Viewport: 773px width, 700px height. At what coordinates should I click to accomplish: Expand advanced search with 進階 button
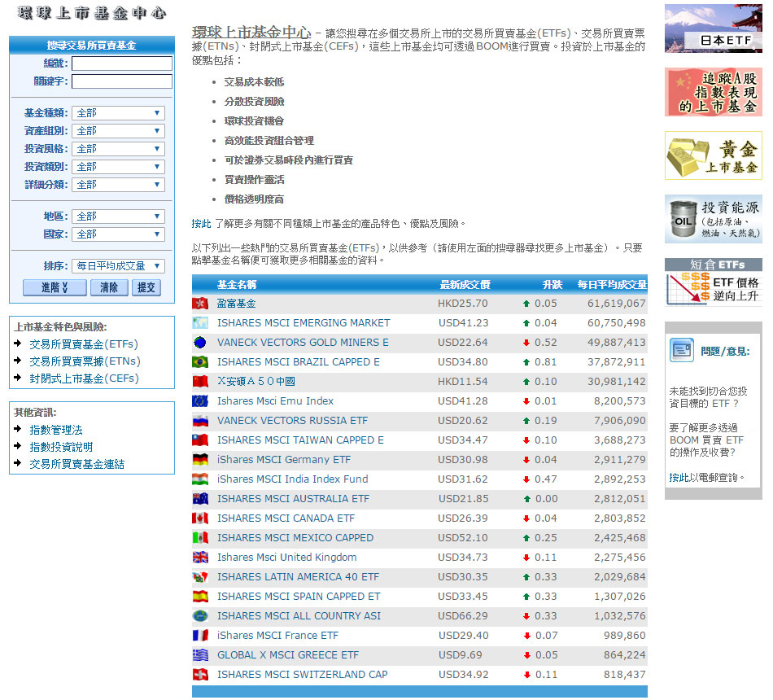pyautogui.click(x=55, y=287)
